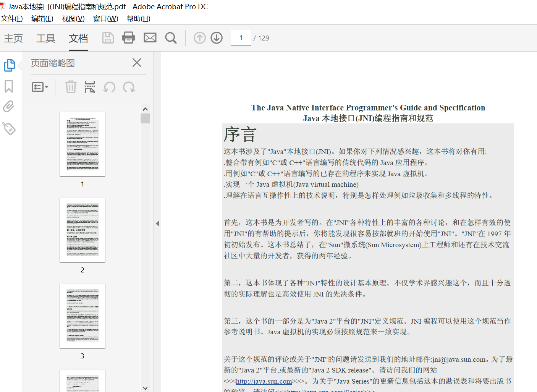Open the tags sidebar icon
Viewport: 537px width, 392px height.
(x=9, y=128)
